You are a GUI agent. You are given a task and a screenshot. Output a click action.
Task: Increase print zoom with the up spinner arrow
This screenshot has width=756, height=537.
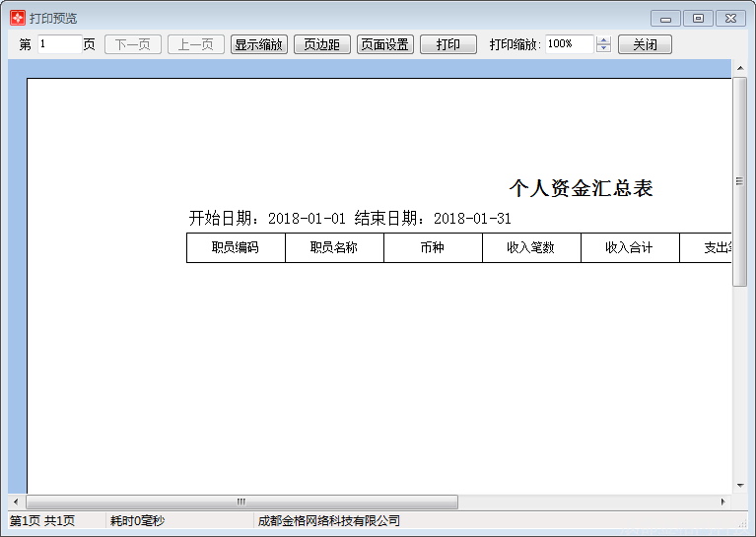[604, 40]
